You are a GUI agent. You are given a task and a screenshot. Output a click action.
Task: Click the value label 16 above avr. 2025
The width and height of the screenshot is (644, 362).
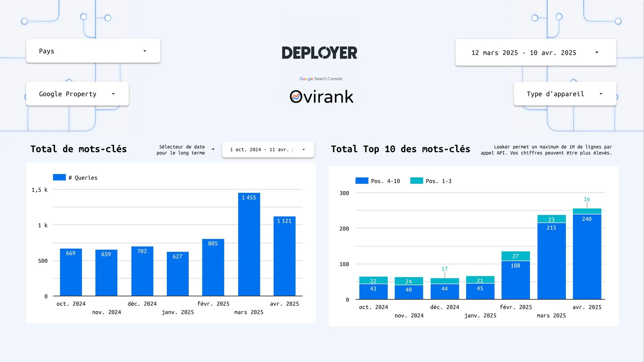tap(587, 199)
